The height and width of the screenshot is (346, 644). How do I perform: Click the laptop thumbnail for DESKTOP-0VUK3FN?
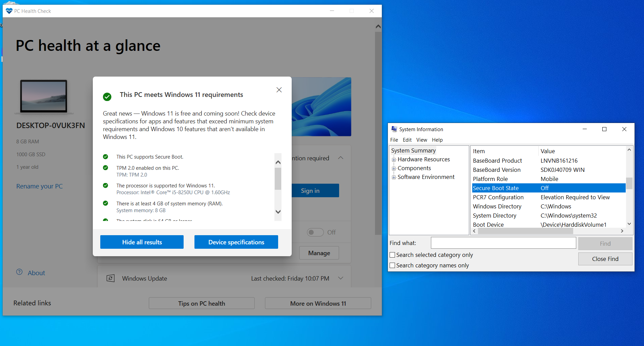[44, 96]
